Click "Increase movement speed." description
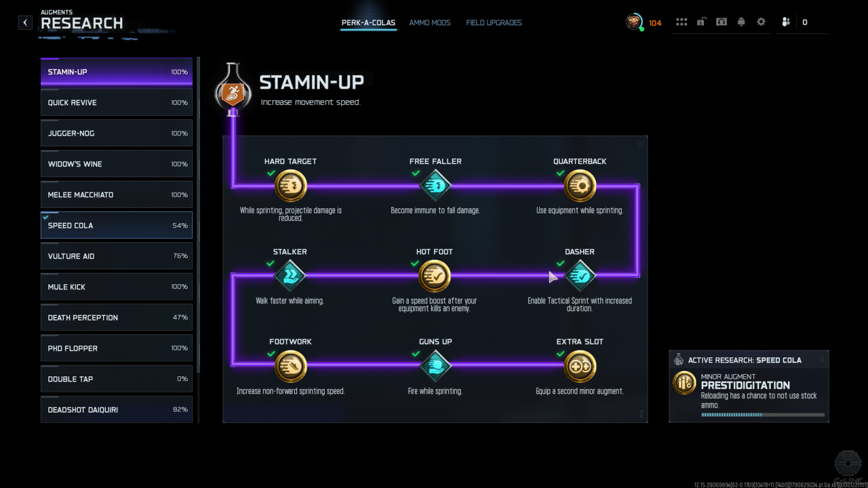This screenshot has width=868, height=488. pos(311,102)
